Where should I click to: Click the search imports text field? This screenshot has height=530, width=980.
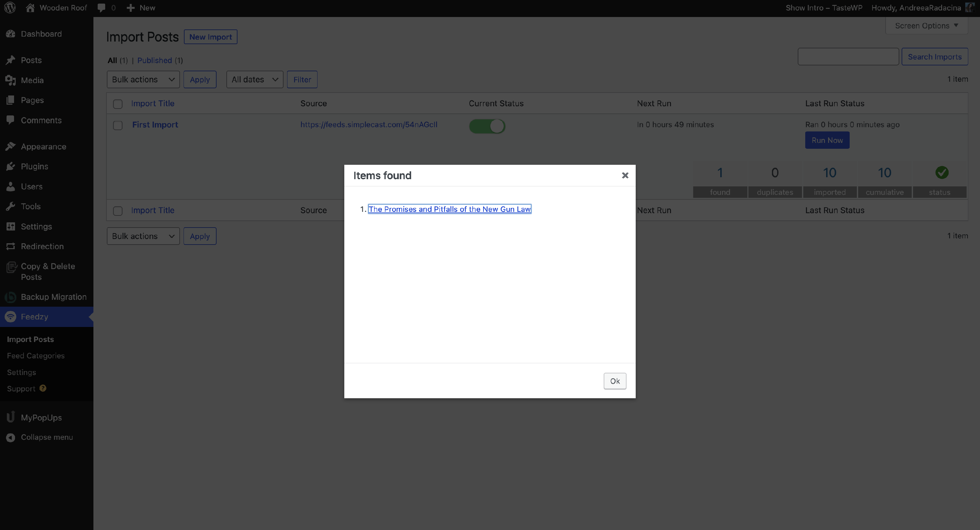(848, 57)
